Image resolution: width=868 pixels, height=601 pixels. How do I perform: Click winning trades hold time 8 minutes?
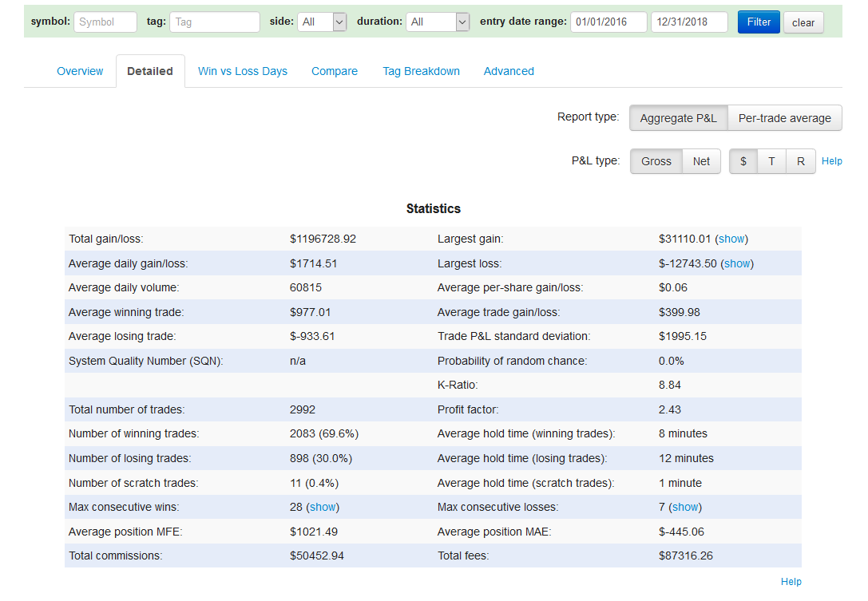tap(683, 434)
